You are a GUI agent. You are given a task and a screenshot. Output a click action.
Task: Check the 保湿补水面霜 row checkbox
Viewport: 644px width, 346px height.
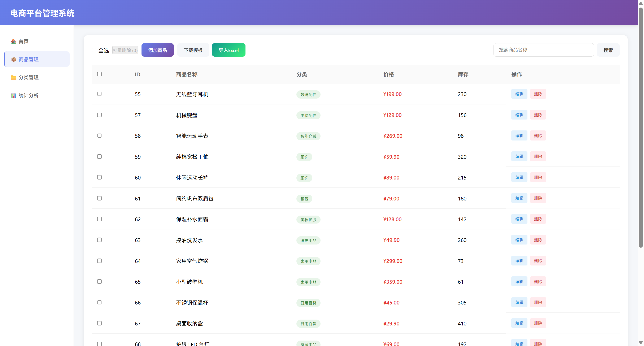tap(100, 219)
